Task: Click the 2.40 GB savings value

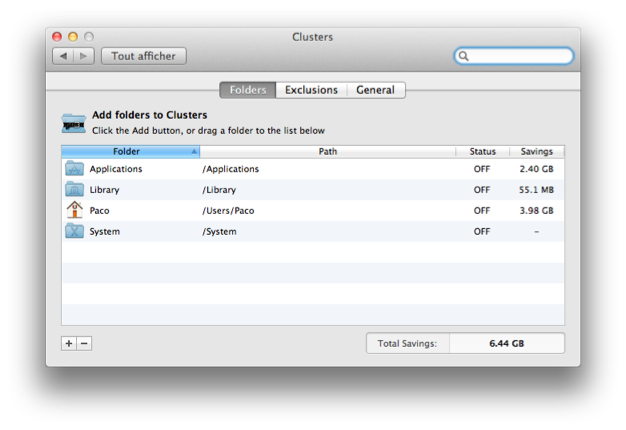Action: pyautogui.click(x=537, y=169)
